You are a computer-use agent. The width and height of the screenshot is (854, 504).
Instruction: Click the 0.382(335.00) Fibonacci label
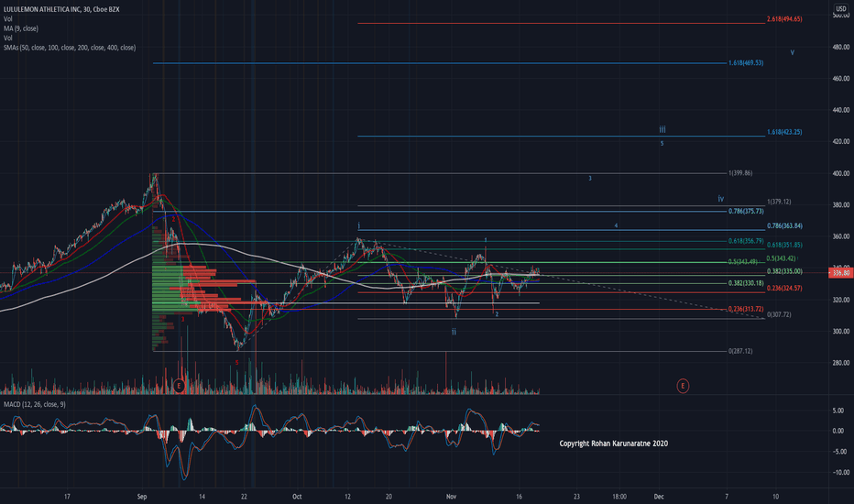click(x=784, y=271)
